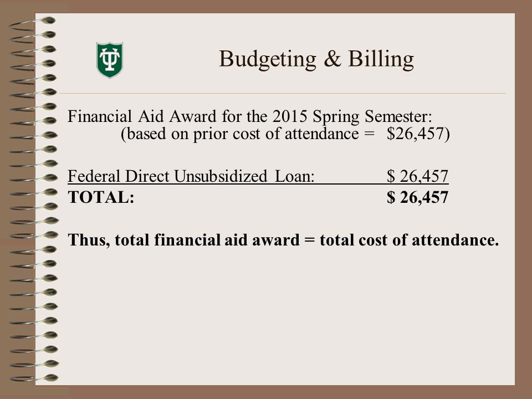Select the bold 'TOTAL:' label
532x399 pixels.
tap(101, 197)
